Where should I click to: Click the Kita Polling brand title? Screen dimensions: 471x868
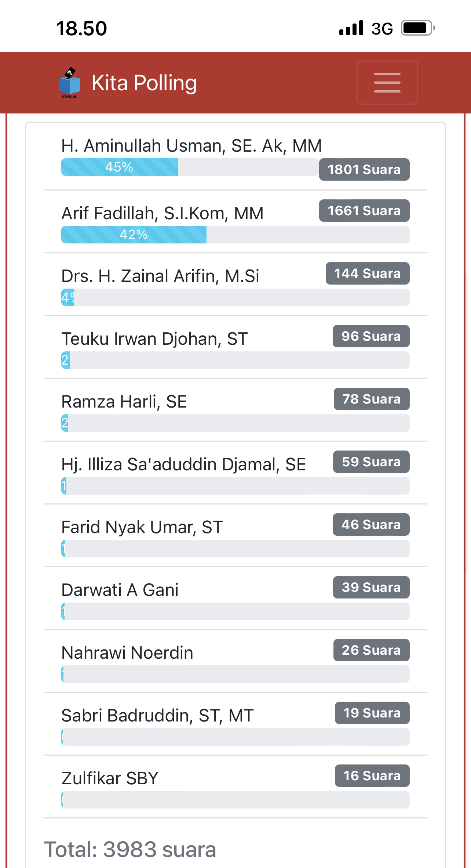(144, 83)
